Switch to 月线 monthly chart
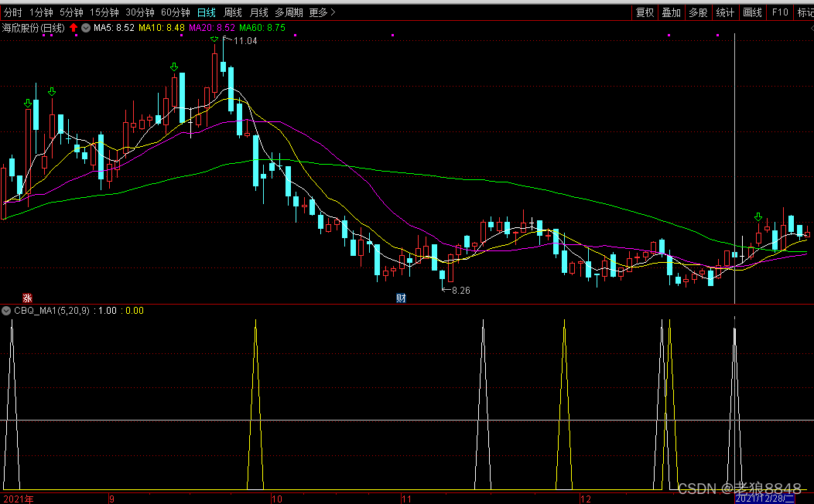Image resolution: width=814 pixels, height=504 pixels. tap(258, 12)
